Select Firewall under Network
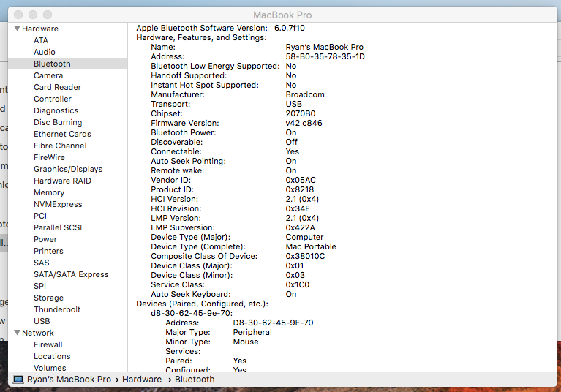This screenshot has height=392, width=561. coord(48,344)
